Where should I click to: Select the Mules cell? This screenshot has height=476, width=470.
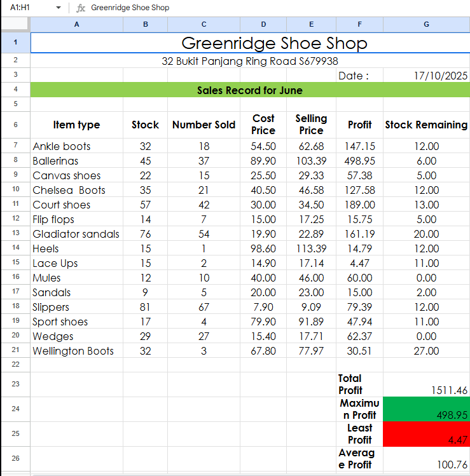click(x=76, y=277)
